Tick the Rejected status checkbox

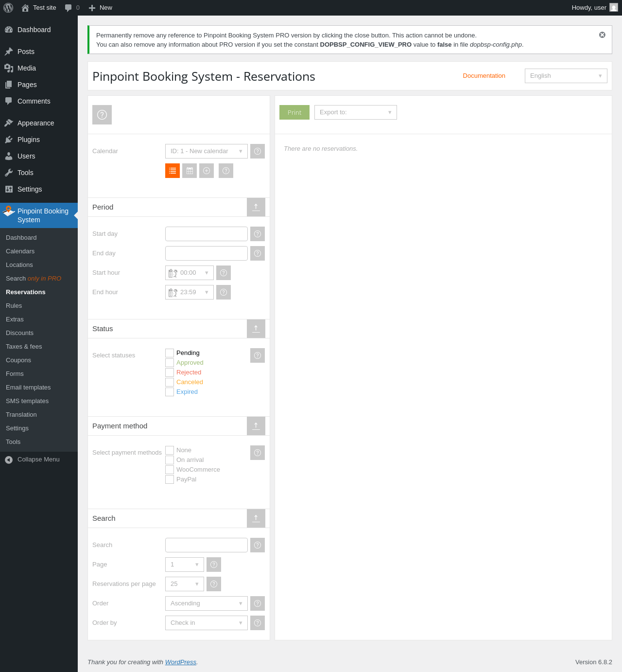point(170,372)
